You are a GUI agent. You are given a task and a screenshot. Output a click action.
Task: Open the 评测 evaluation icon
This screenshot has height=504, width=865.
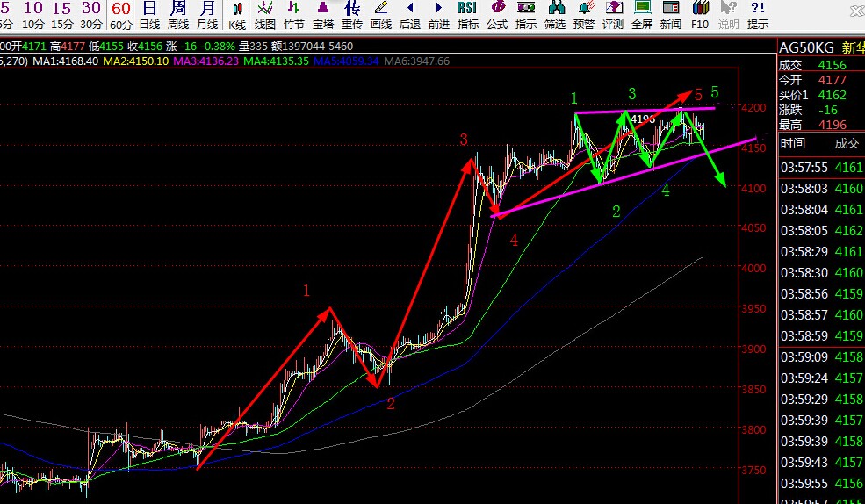point(613,15)
